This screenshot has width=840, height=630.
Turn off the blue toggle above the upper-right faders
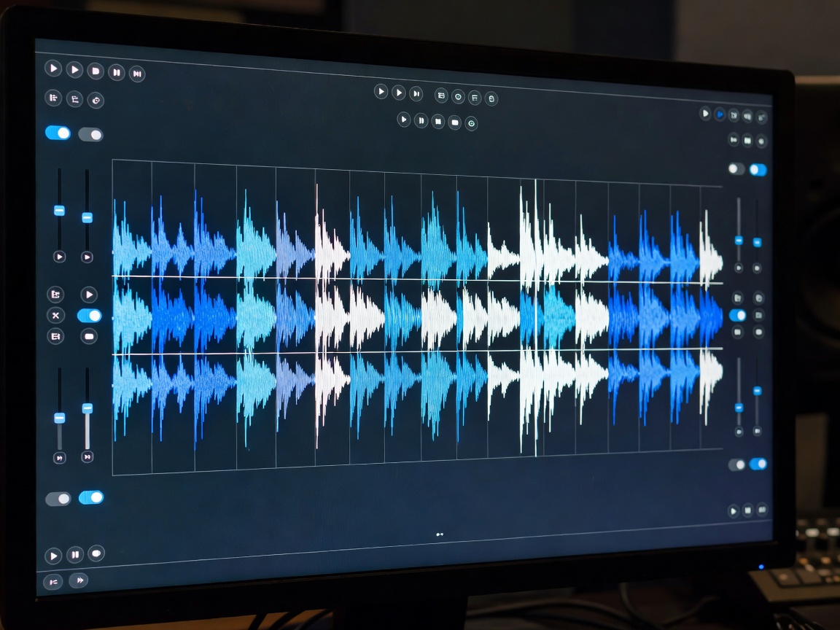click(x=758, y=170)
